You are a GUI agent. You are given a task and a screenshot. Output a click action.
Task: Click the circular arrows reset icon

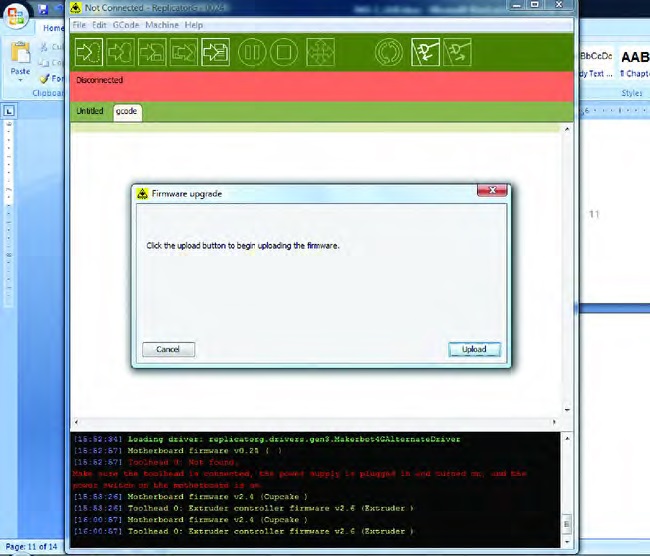(x=389, y=50)
